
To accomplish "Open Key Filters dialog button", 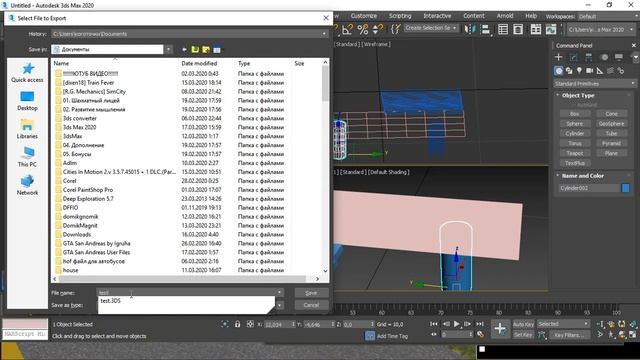I will 569,335.
